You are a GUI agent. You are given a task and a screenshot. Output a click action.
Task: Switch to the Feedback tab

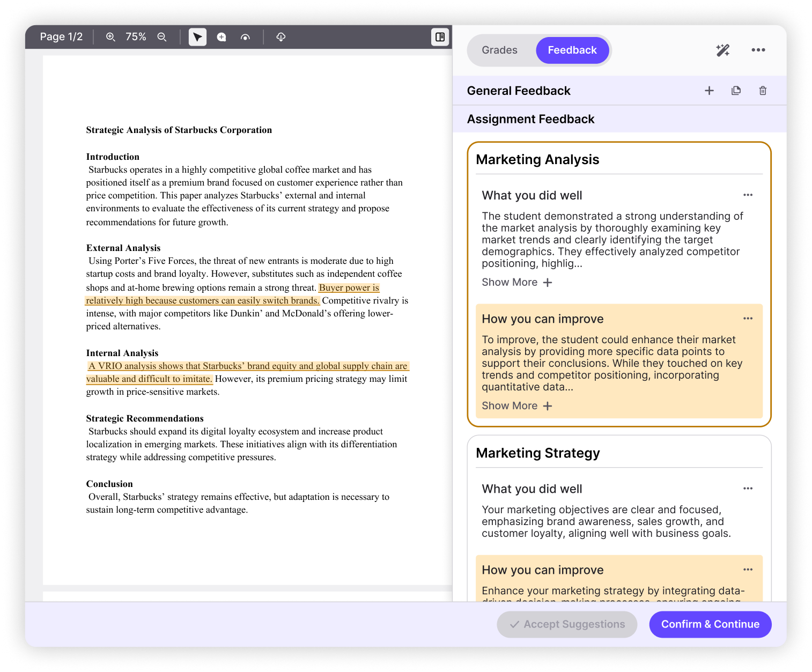pos(572,50)
